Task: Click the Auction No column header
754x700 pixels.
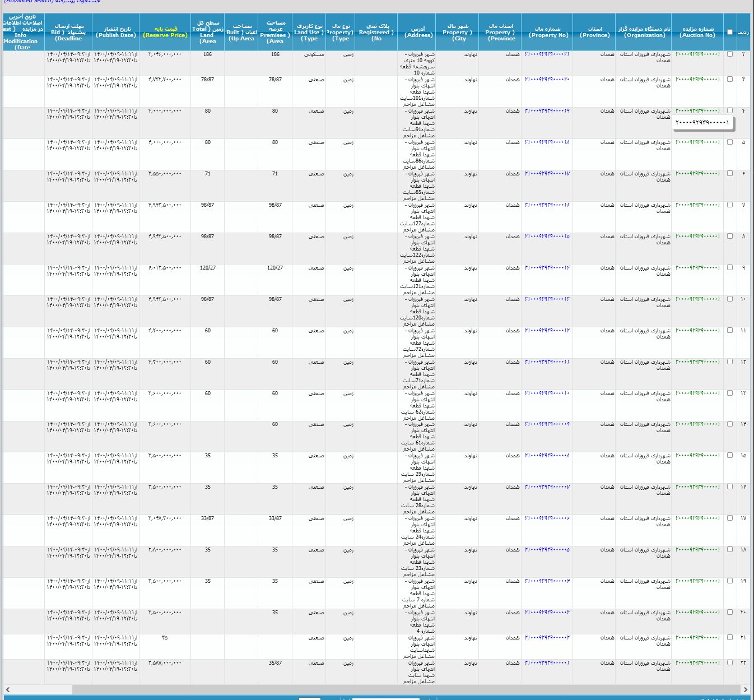Action: (697, 32)
